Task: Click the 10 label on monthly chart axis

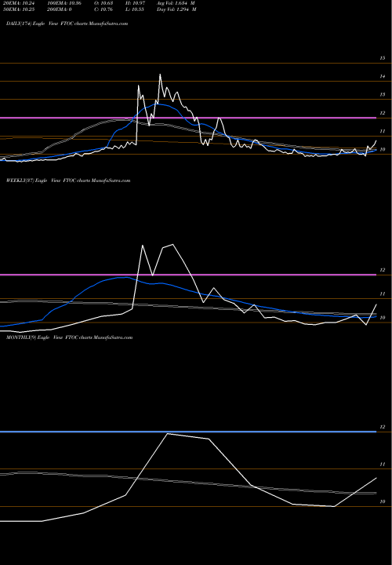Action: [x=383, y=502]
